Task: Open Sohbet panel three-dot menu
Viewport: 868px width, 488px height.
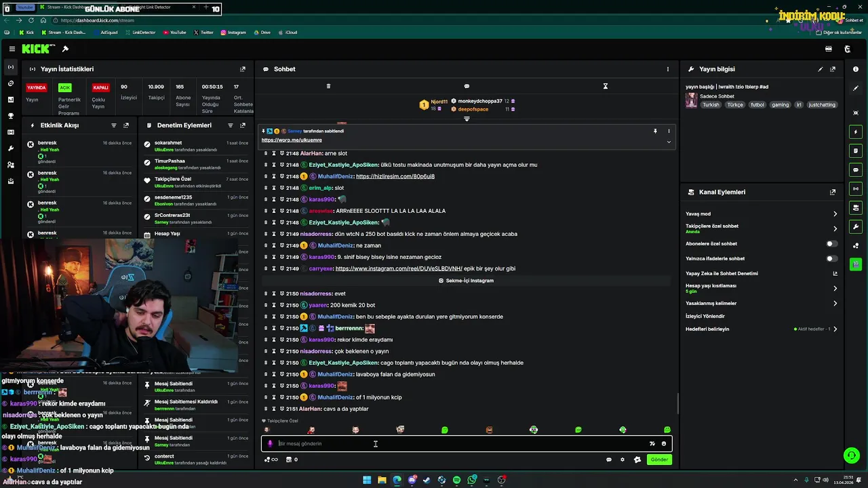Action: tap(667, 69)
